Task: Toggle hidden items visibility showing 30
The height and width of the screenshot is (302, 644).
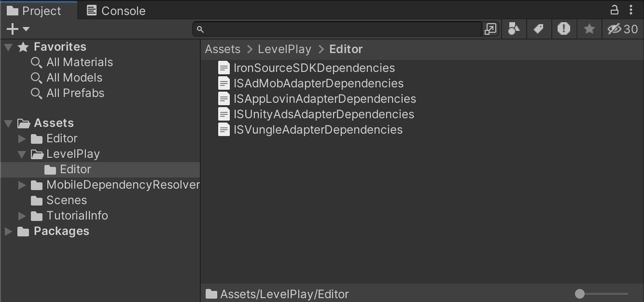Action: click(623, 29)
